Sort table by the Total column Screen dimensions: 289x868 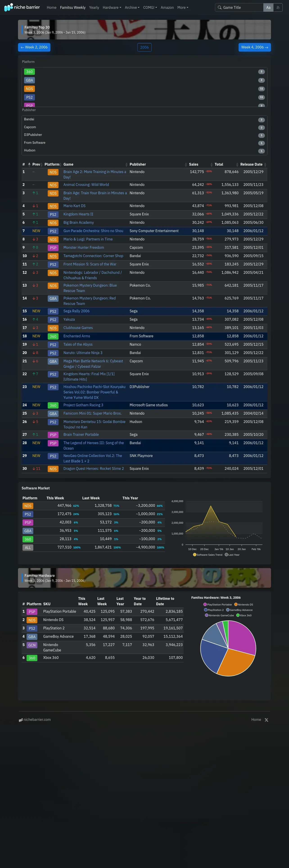tap(226, 164)
